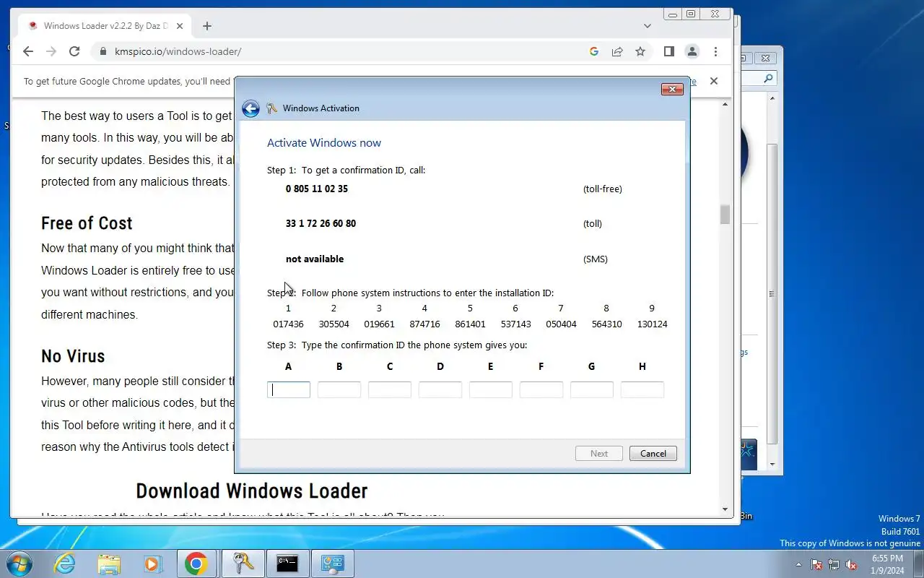Open the tab search dropdown chevron
The image size is (924, 578).
coord(648,26)
